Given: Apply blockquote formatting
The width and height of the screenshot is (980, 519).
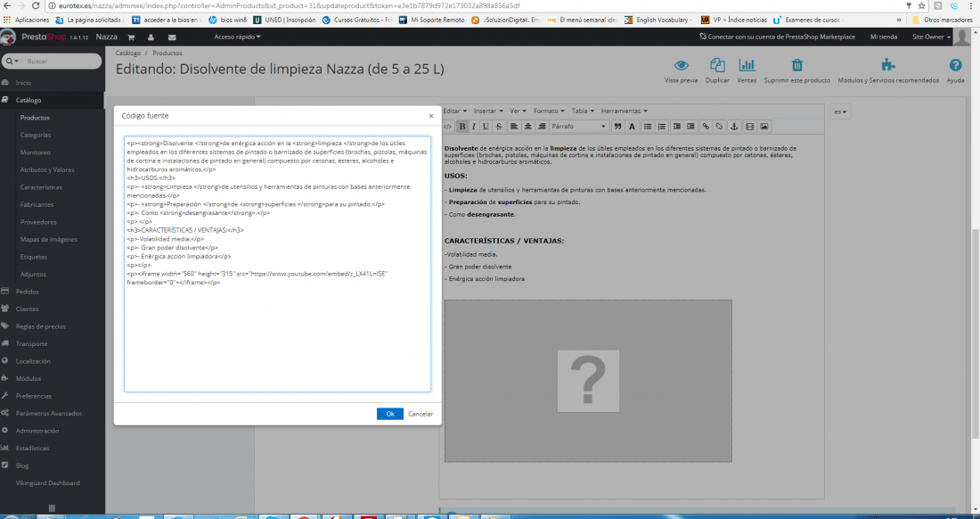Looking at the screenshot, I should click(618, 127).
